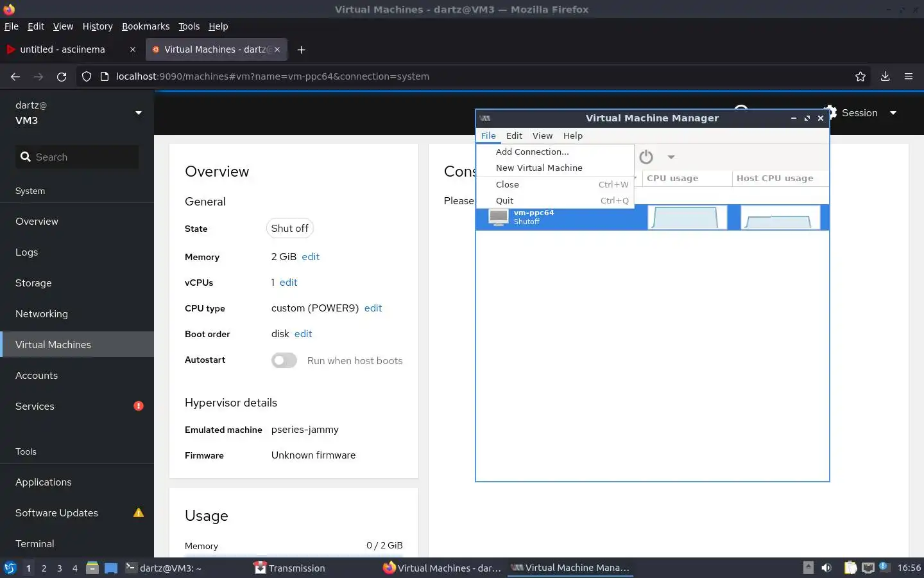Click the red alert icon beside Services
Screen dimensions: 924x578
[139, 406]
